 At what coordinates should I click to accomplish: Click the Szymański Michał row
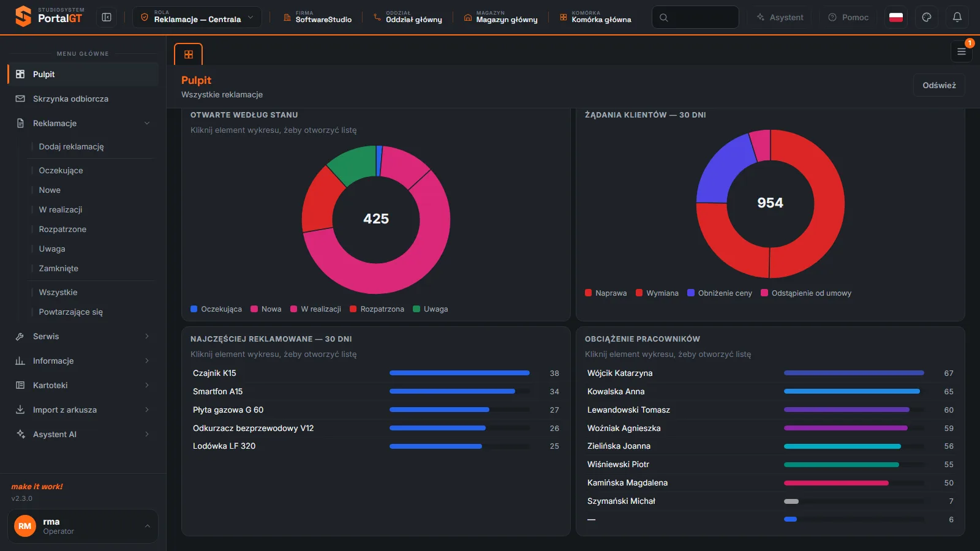pyautogui.click(x=771, y=501)
